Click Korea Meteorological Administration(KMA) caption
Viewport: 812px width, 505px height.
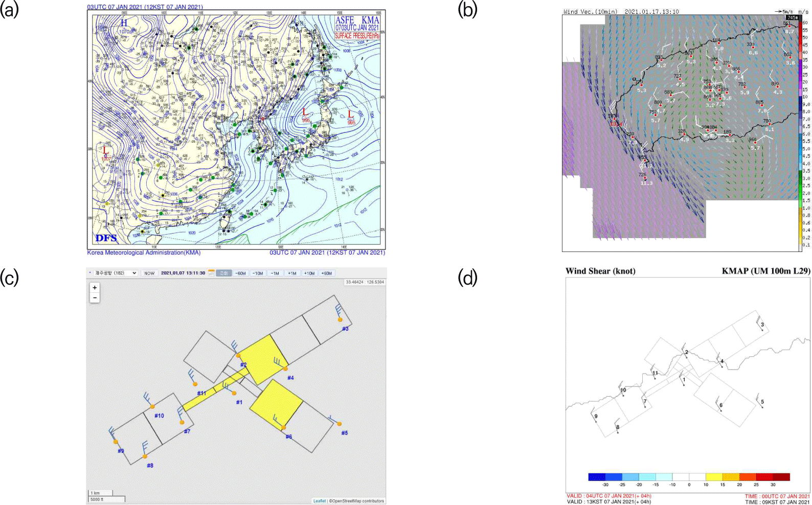coord(144,252)
